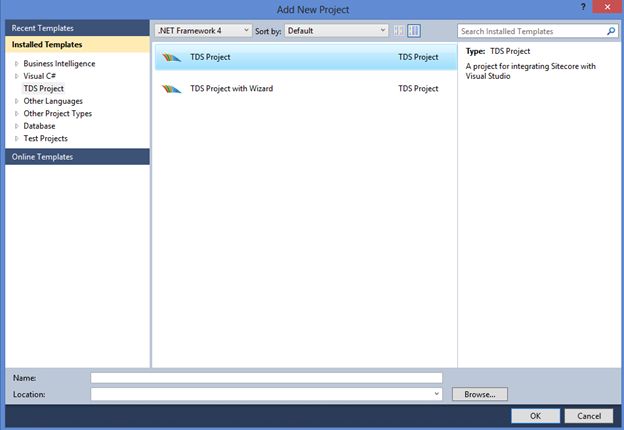Open the Sort by Default dropdown
Image resolution: width=624 pixels, height=430 pixels.
tap(336, 31)
